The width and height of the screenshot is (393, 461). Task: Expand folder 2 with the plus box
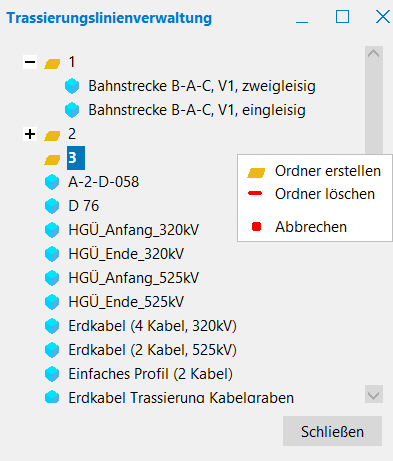(x=30, y=134)
